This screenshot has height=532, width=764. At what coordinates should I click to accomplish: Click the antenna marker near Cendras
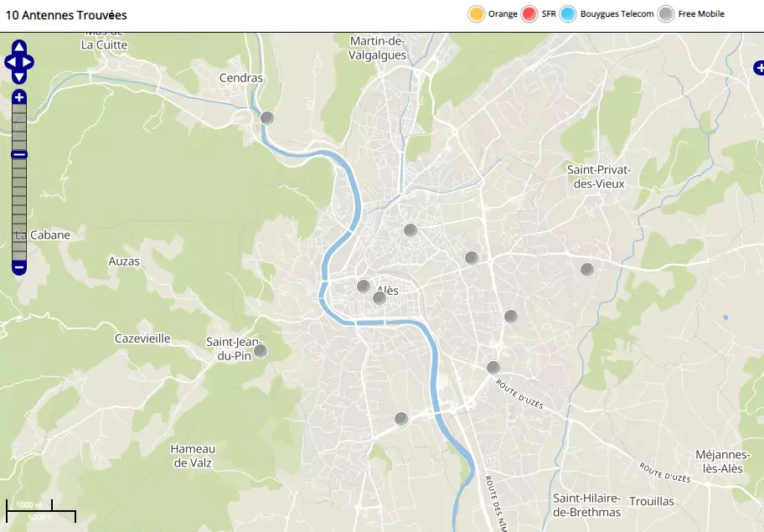coord(267,118)
